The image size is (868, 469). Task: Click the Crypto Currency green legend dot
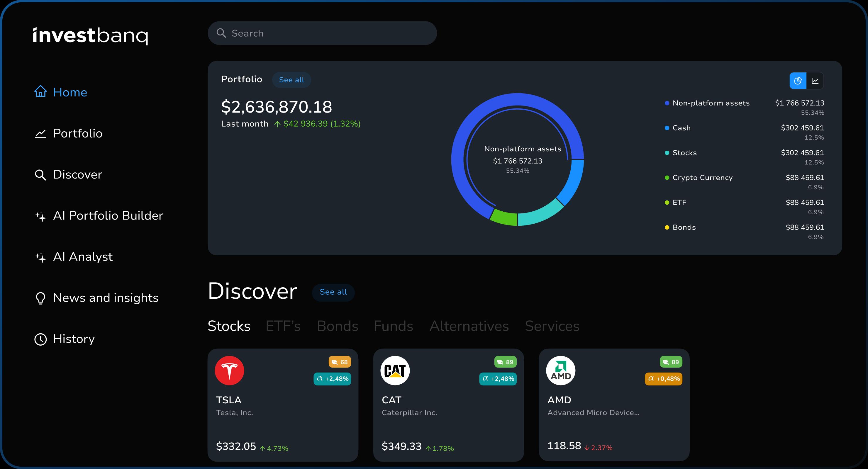(667, 178)
